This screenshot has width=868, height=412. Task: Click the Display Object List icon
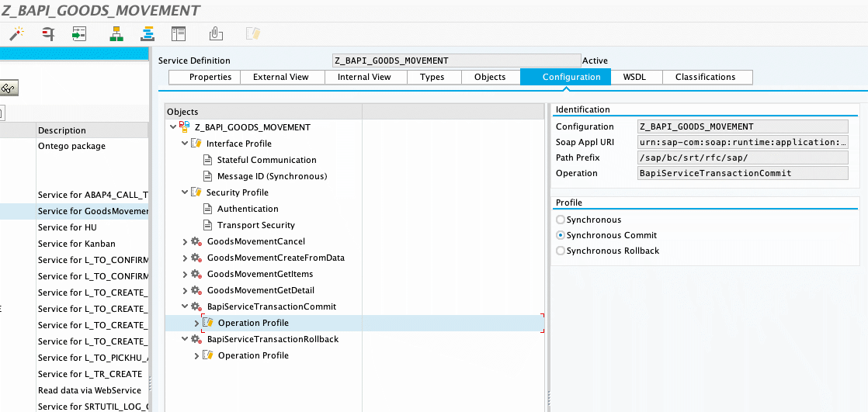tap(78, 33)
